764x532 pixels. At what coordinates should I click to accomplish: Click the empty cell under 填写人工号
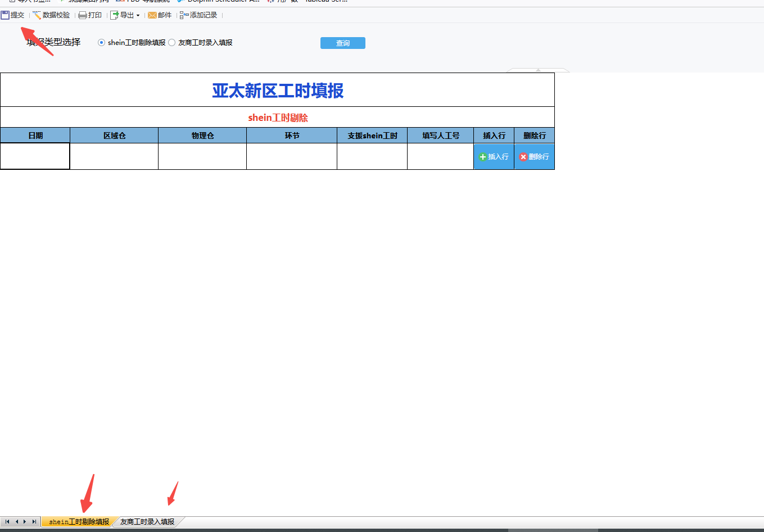441,156
